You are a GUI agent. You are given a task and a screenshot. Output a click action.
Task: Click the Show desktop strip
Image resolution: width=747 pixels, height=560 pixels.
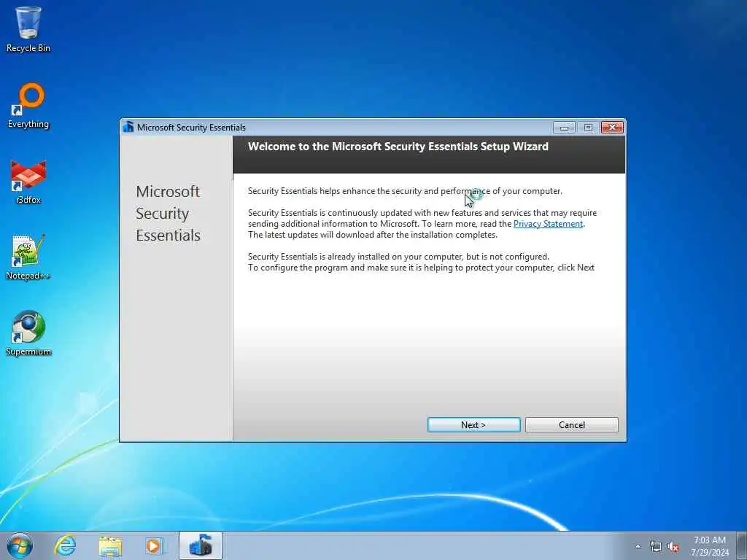pyautogui.click(x=742, y=545)
